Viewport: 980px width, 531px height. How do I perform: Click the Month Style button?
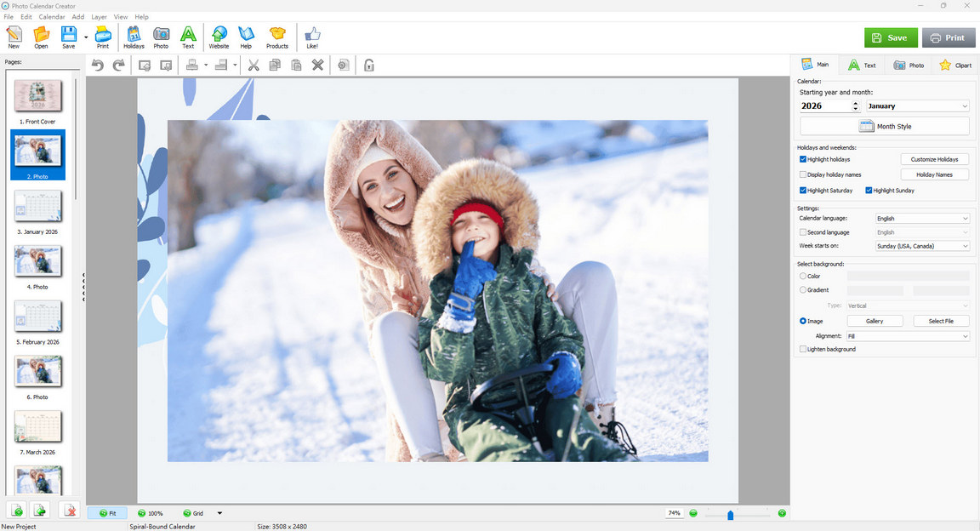884,126
